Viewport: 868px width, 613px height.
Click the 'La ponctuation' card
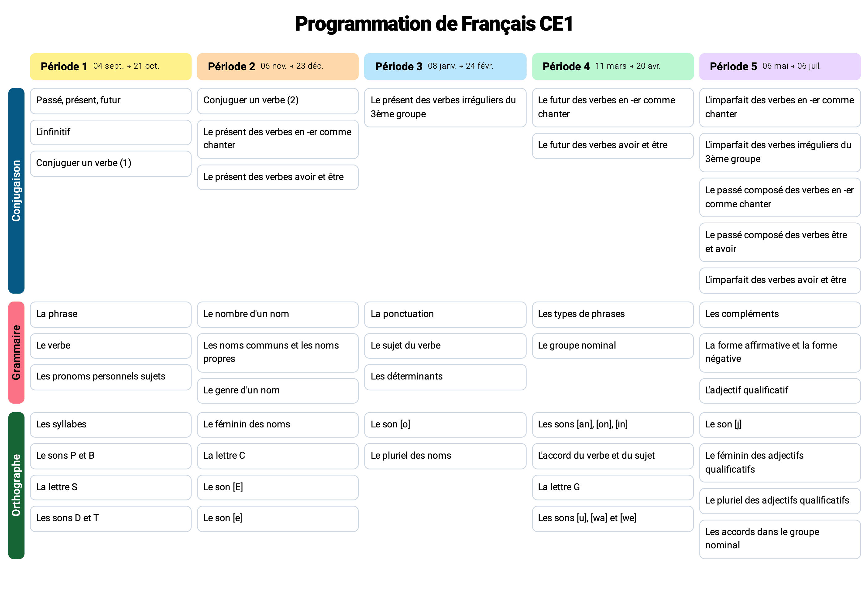(445, 314)
